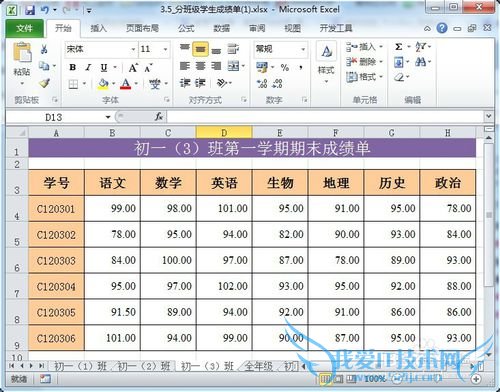The image size is (500, 392).
Task: Switch to the 插入 ribbon tab
Action: coord(99,28)
